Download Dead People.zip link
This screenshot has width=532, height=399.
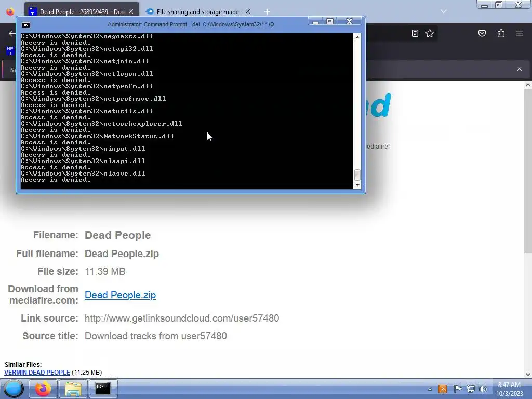pos(120,295)
